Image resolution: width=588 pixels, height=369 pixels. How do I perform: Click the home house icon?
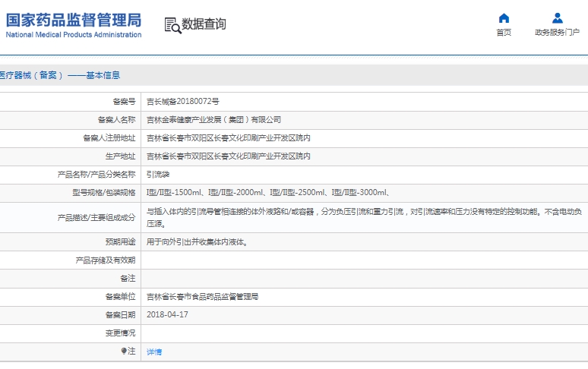pos(504,18)
